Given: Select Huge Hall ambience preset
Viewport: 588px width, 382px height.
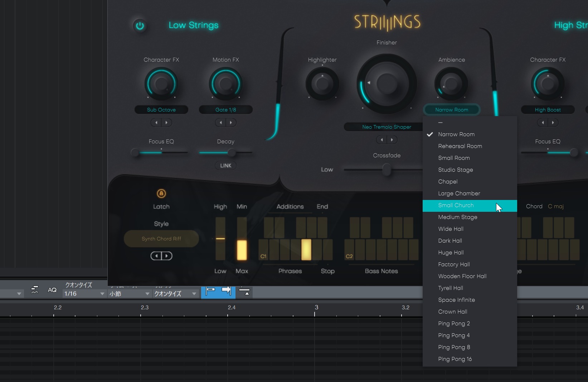Looking at the screenshot, I should pyautogui.click(x=470, y=253).
